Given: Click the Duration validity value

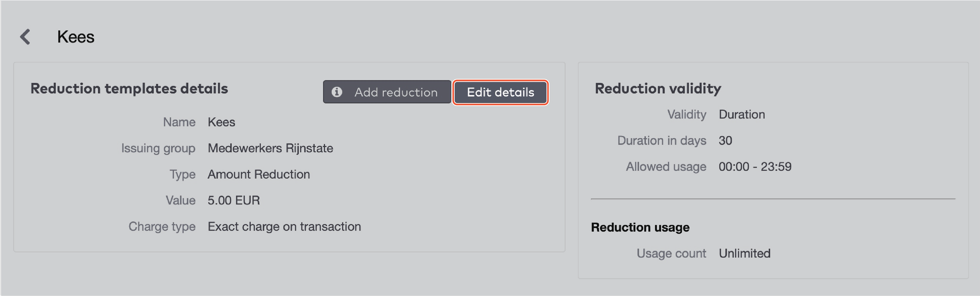Looking at the screenshot, I should point(742,114).
